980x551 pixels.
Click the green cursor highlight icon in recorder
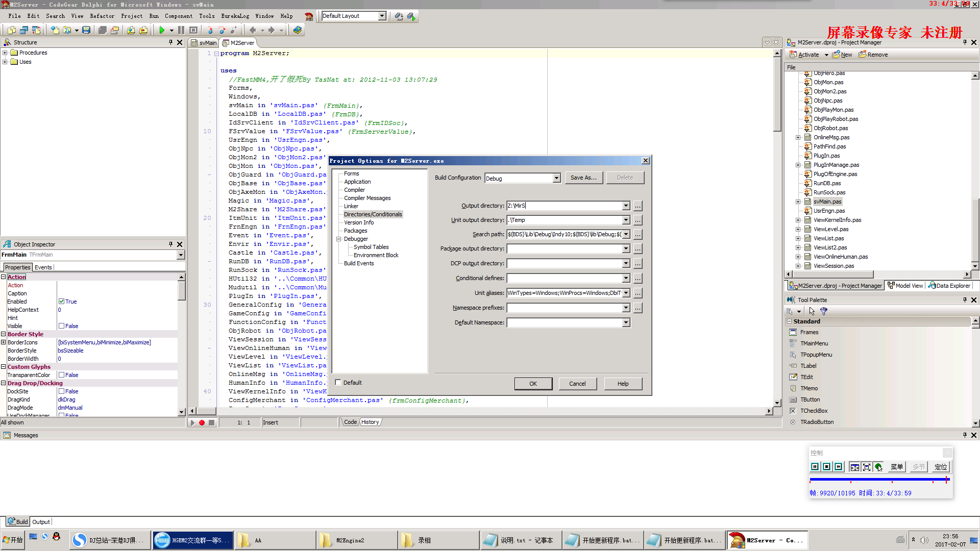pos(878,467)
